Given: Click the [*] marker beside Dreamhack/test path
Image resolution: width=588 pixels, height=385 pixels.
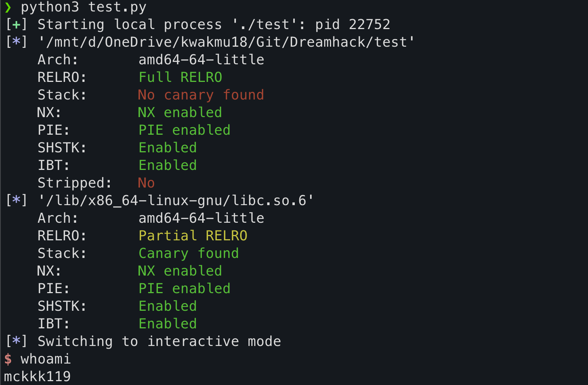Looking at the screenshot, I should [x=16, y=42].
